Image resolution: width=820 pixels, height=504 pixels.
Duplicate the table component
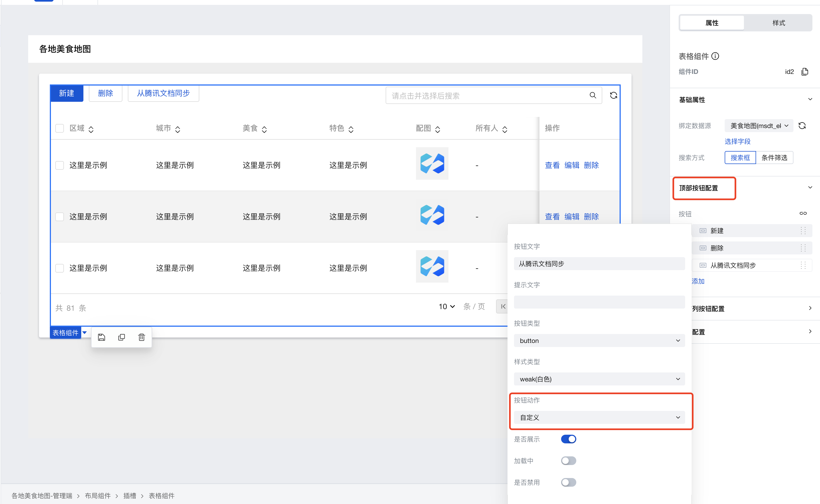tap(121, 337)
